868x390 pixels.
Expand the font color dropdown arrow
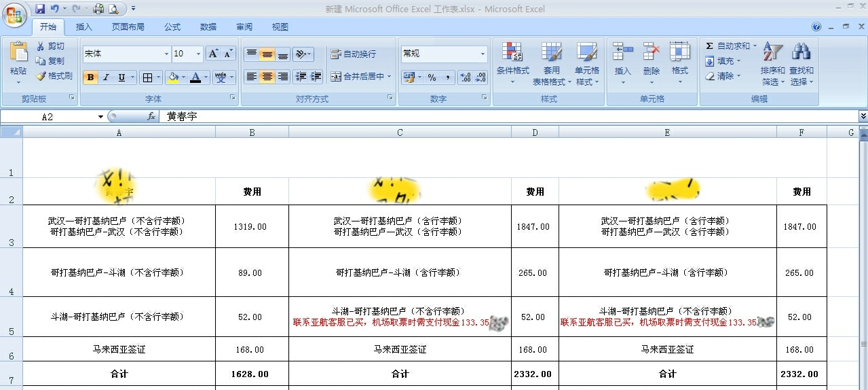coord(206,77)
